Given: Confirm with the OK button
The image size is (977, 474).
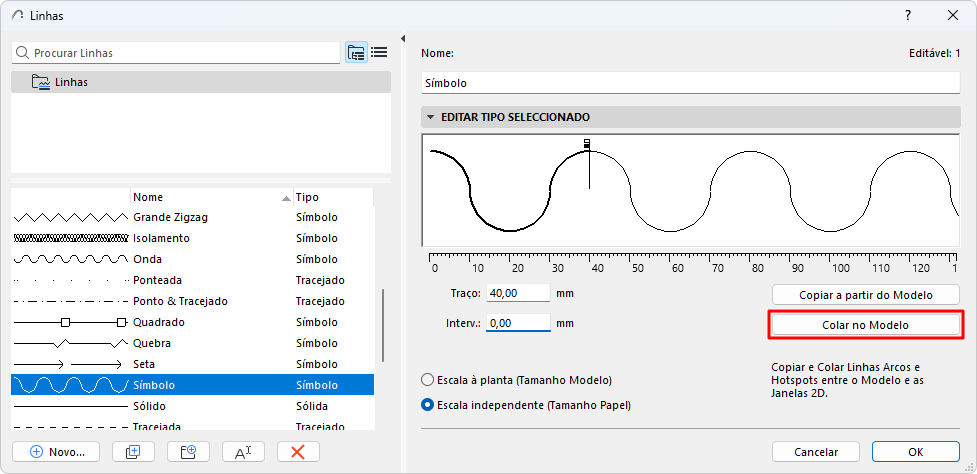Looking at the screenshot, I should coord(915,452).
